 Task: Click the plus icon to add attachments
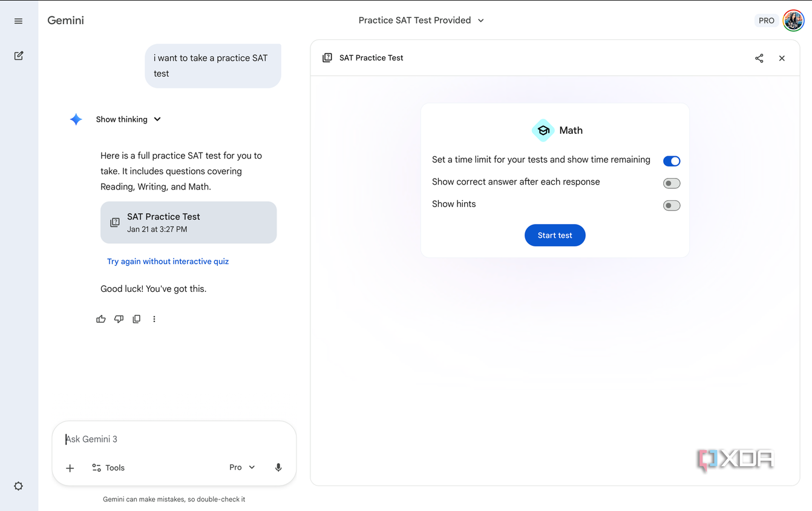[70, 468]
